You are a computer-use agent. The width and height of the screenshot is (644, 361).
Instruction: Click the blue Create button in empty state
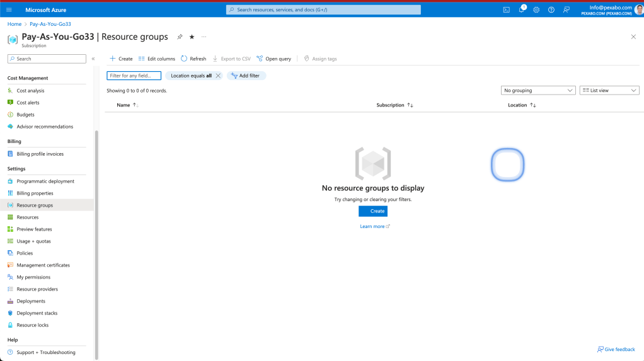(x=373, y=211)
